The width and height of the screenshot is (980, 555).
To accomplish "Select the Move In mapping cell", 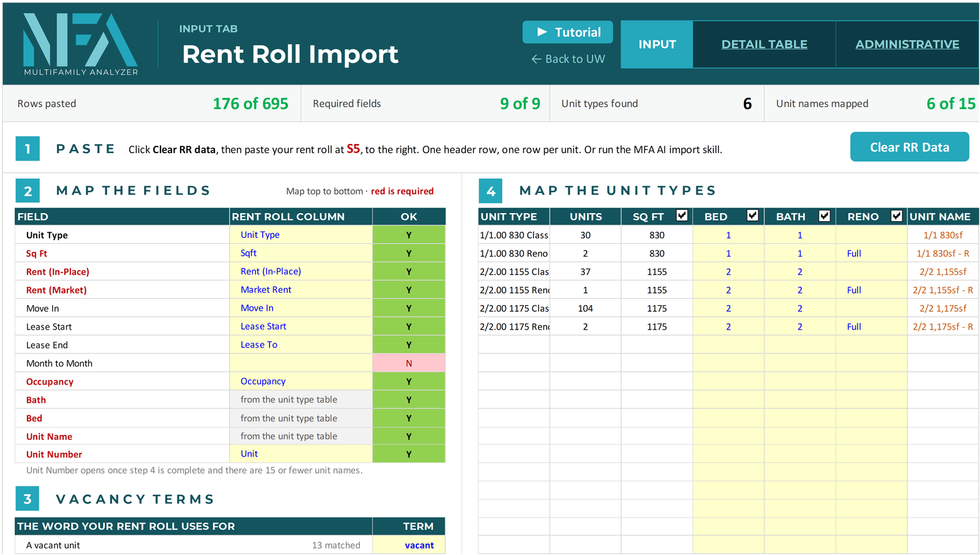I will (301, 308).
